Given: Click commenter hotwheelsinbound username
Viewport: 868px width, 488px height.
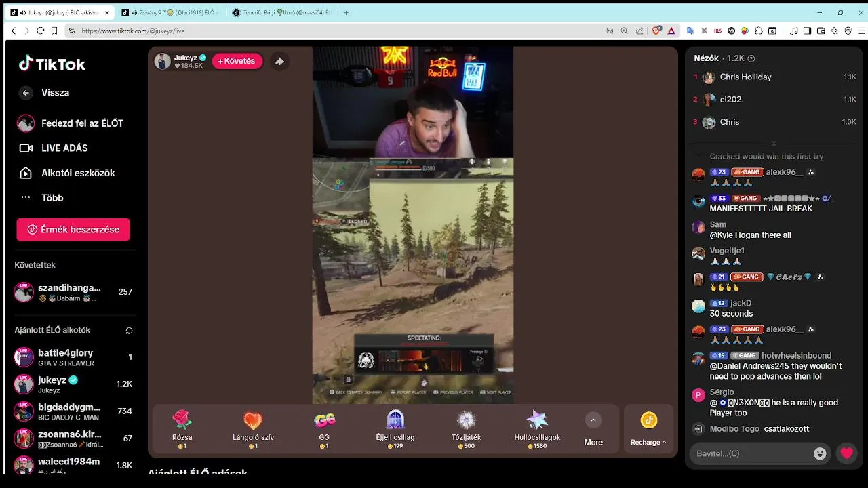Looking at the screenshot, I should [x=796, y=355].
